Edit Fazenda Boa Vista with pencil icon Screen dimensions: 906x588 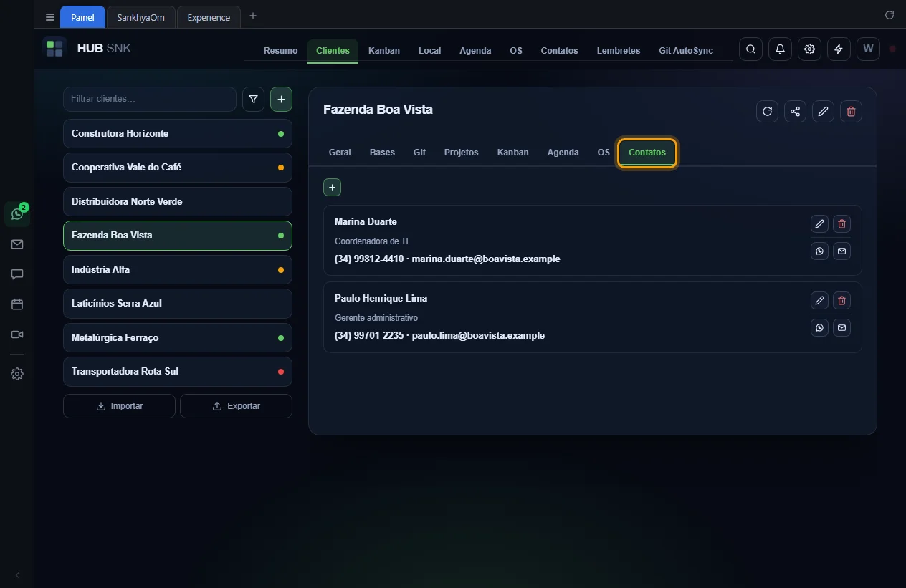(x=823, y=111)
